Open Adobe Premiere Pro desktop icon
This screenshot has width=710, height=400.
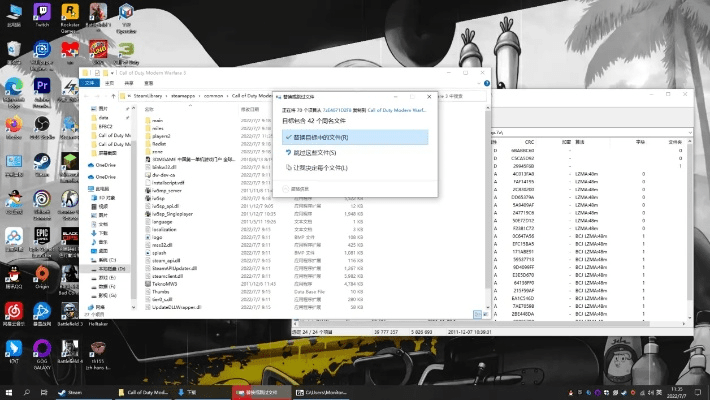pos(42,88)
